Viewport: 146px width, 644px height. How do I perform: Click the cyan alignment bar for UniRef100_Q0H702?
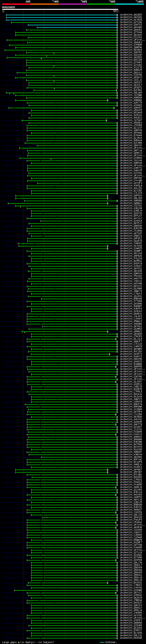coord(73,25)
